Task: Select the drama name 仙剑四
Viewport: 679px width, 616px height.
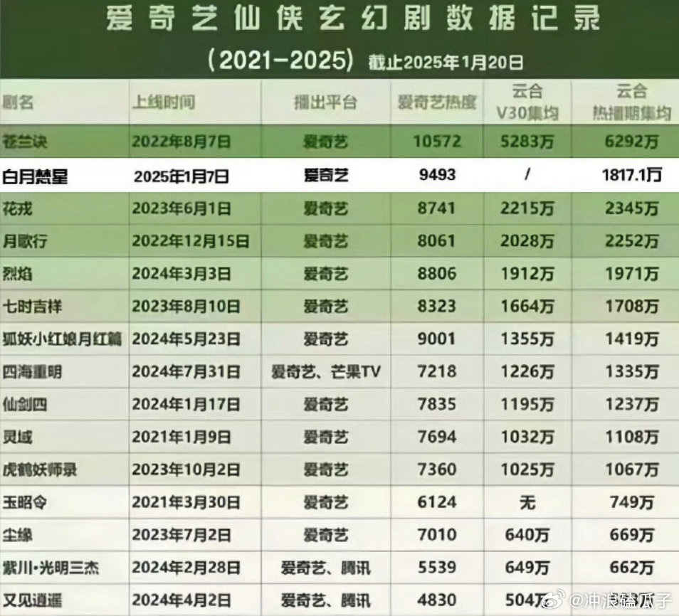Action: [25, 404]
